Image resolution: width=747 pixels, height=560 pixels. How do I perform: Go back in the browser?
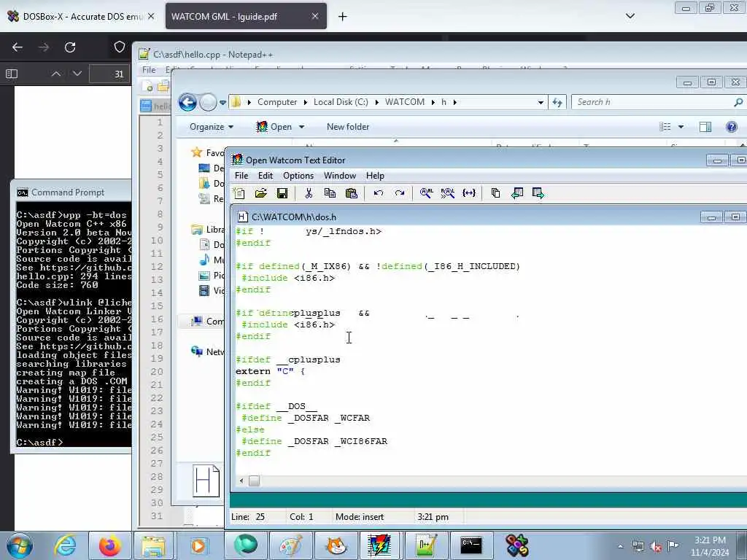pyautogui.click(x=18, y=47)
